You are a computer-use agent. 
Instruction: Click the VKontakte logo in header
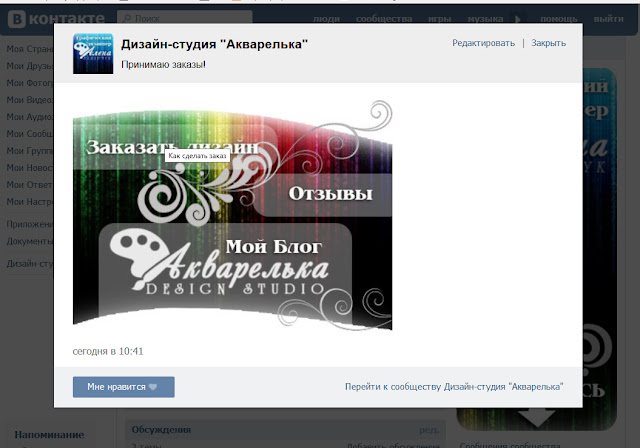tap(56, 19)
